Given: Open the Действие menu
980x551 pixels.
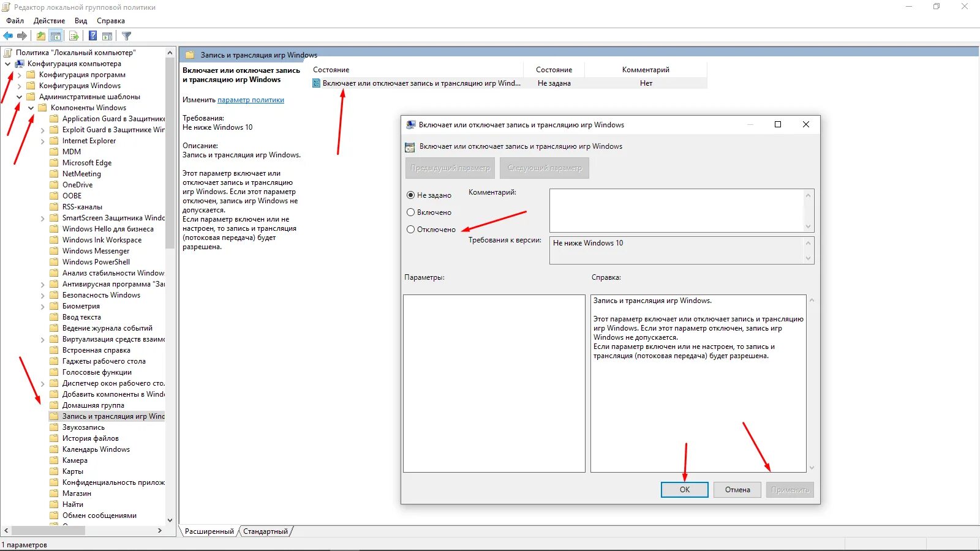Looking at the screenshot, I should pos(49,21).
